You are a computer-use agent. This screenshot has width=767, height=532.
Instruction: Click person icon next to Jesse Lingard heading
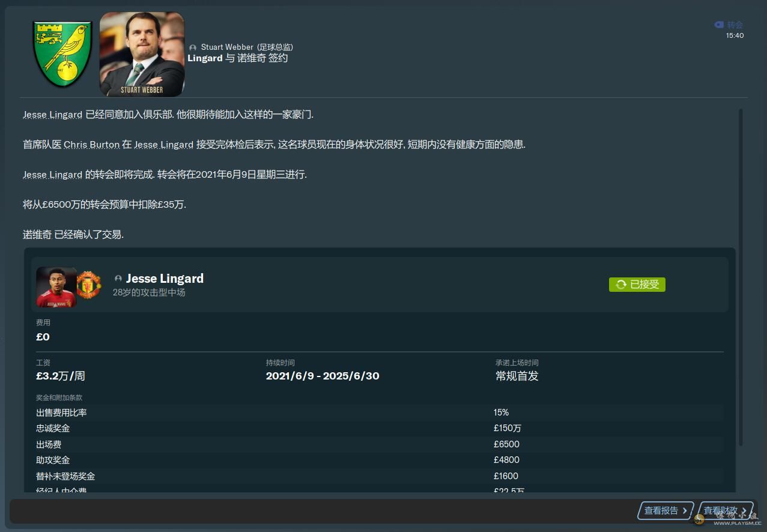click(x=118, y=279)
